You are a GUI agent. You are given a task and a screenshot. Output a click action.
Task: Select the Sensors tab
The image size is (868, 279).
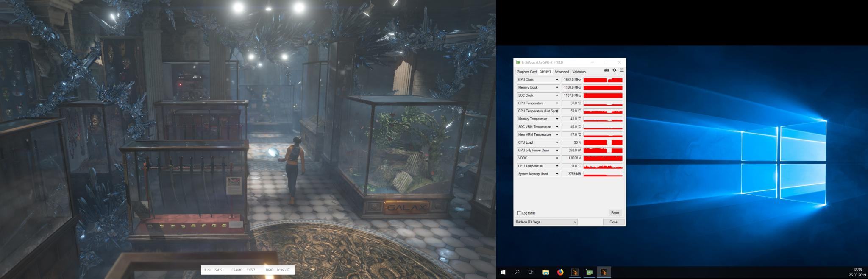click(x=545, y=71)
